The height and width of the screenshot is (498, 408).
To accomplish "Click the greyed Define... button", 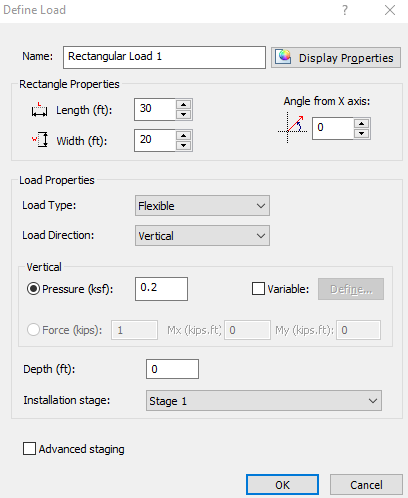I will click(351, 289).
